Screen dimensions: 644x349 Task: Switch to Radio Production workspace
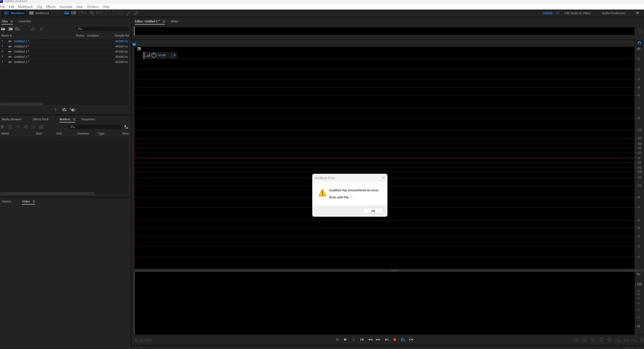[x=613, y=13]
